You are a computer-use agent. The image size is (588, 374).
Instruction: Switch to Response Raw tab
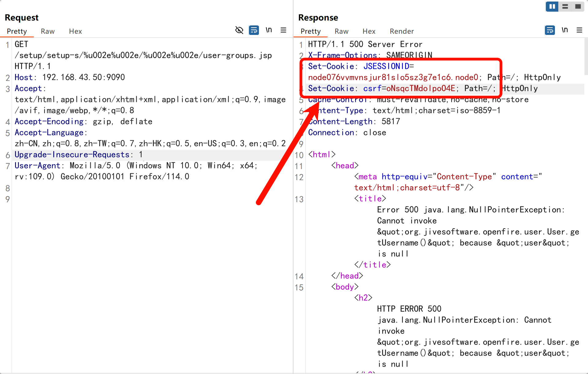pos(341,31)
